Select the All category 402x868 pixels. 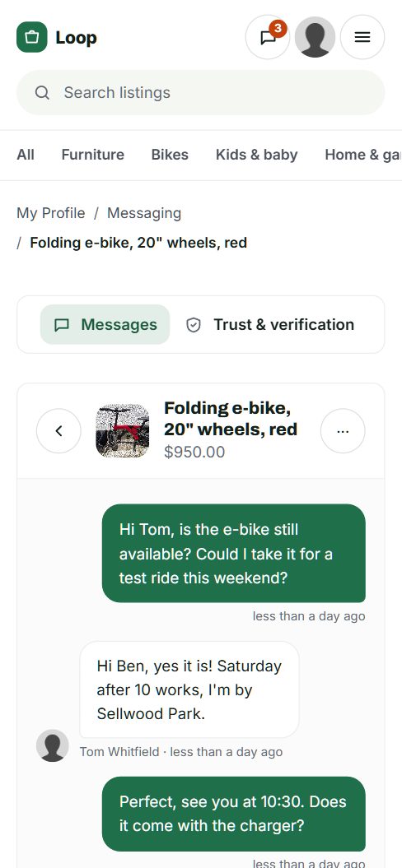click(x=26, y=155)
